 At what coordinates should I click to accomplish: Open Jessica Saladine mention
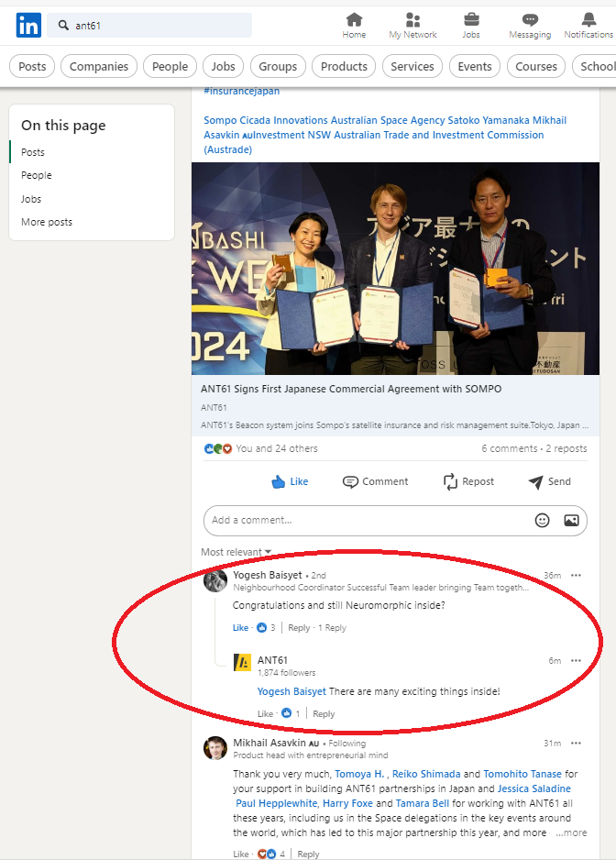click(x=534, y=788)
